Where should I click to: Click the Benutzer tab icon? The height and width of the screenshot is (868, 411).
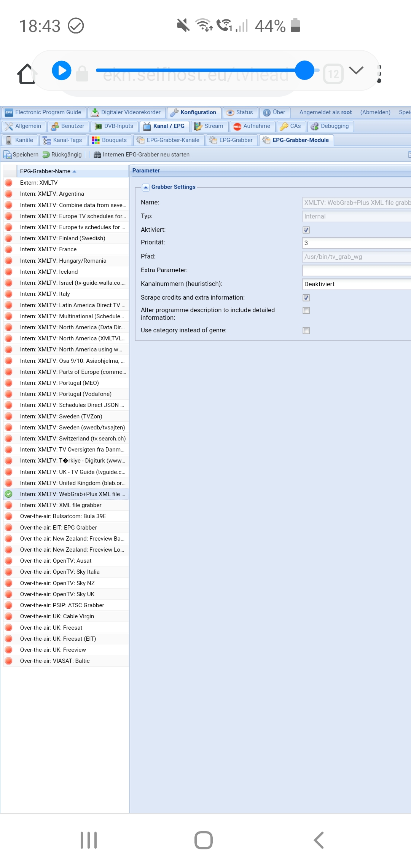55,126
